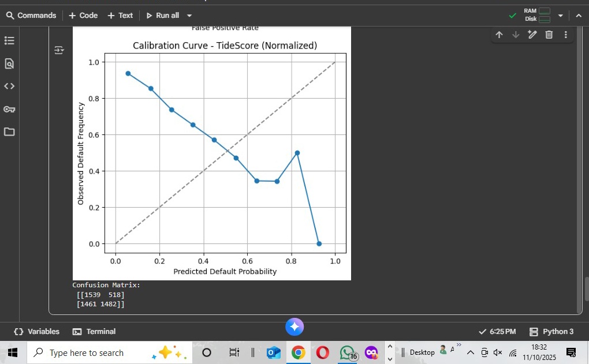Image resolution: width=589 pixels, height=364 pixels.
Task: Open the Run all dropdown arrow
Action: click(x=189, y=15)
